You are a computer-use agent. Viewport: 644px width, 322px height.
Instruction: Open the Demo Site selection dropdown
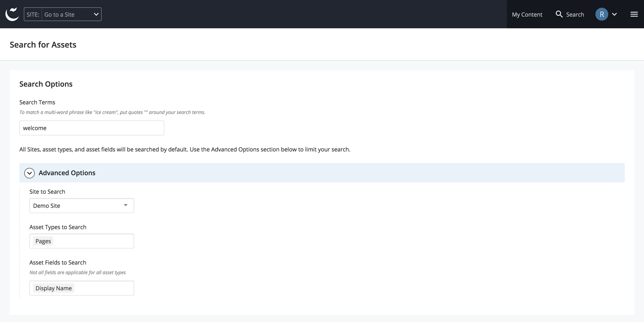(x=76, y=206)
